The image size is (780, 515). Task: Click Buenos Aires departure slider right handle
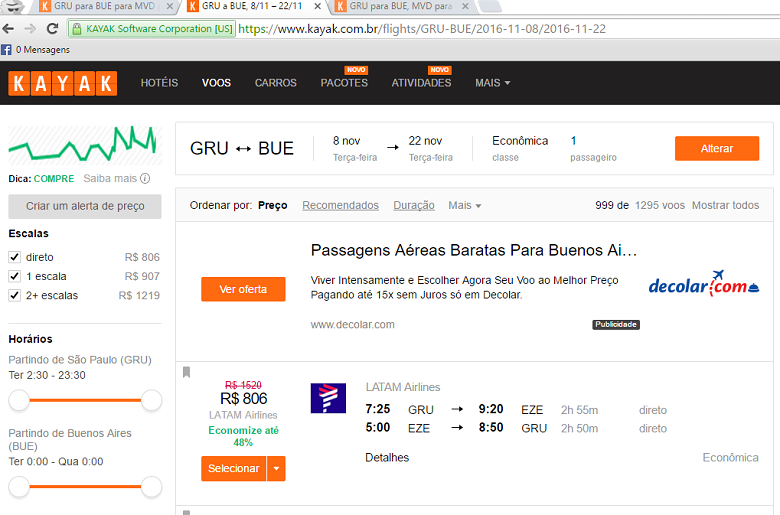click(151, 487)
